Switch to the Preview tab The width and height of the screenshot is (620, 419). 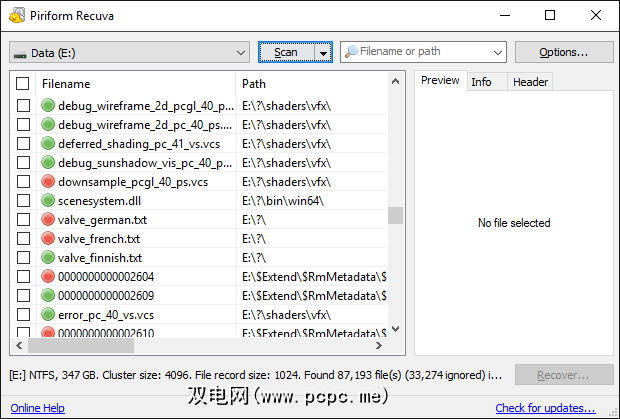[x=440, y=81]
